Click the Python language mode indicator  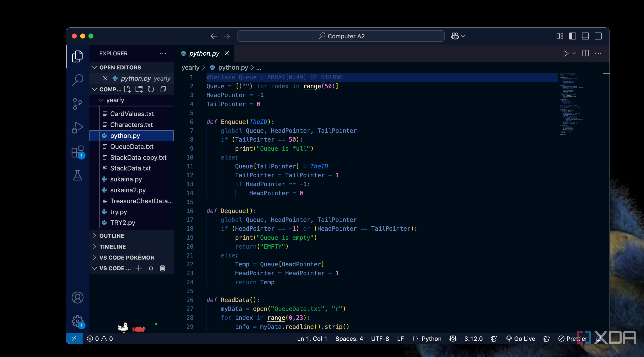tap(431, 339)
